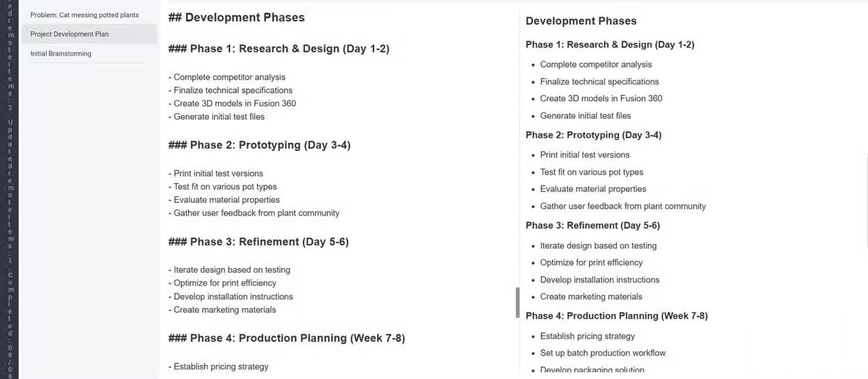Click the vertical status text in left strip
The height and width of the screenshot is (379, 868).
10,190
